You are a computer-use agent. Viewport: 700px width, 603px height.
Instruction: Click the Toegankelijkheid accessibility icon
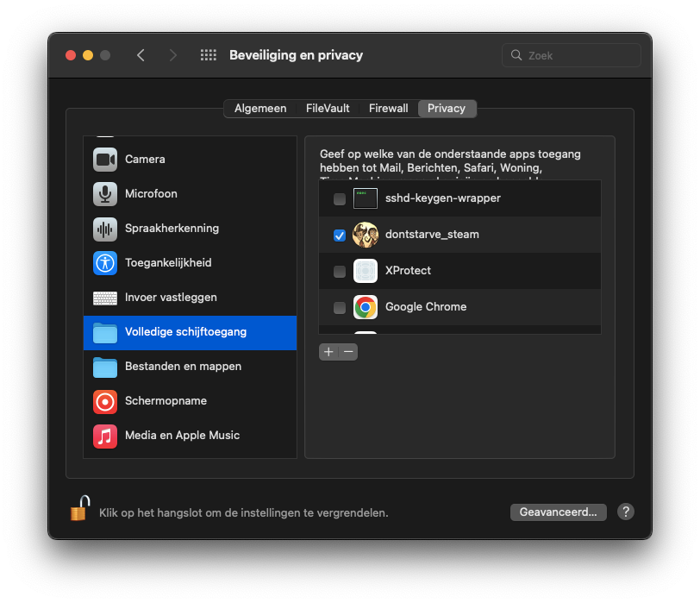pyautogui.click(x=105, y=263)
